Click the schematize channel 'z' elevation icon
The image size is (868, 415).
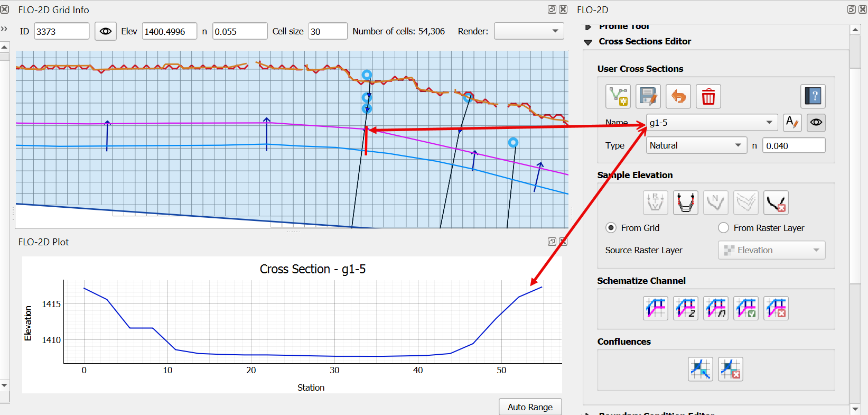[x=686, y=308]
